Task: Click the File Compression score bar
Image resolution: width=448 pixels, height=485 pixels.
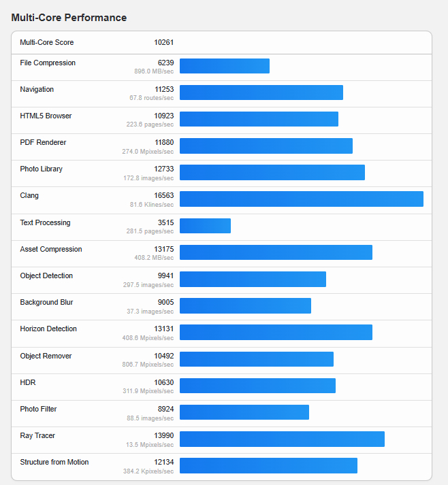Action: [225, 66]
